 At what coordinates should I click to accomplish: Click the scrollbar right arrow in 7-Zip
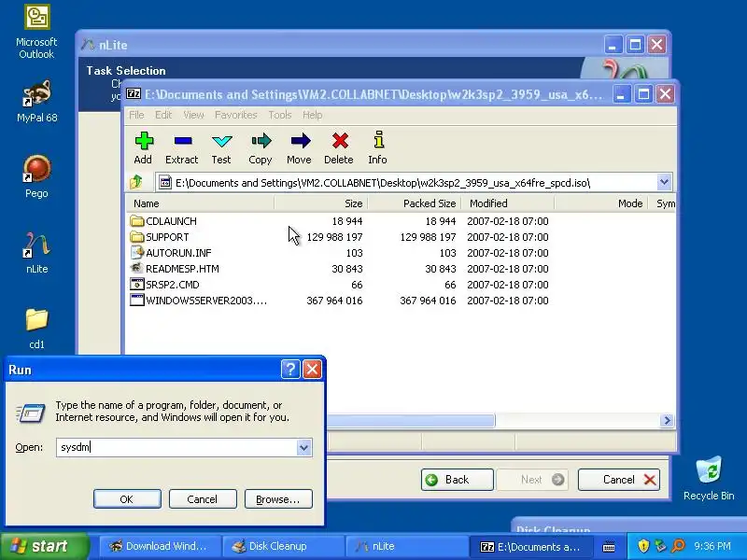coord(667,421)
